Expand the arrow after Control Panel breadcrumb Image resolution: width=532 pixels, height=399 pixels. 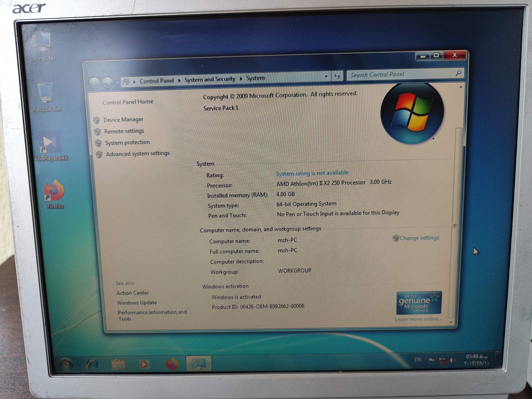pos(179,80)
